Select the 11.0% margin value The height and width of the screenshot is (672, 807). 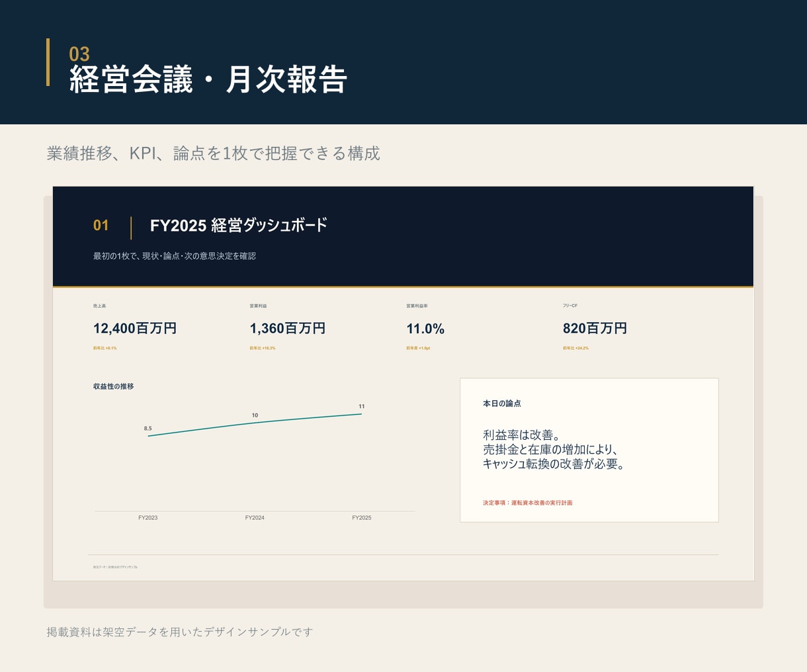tap(425, 329)
